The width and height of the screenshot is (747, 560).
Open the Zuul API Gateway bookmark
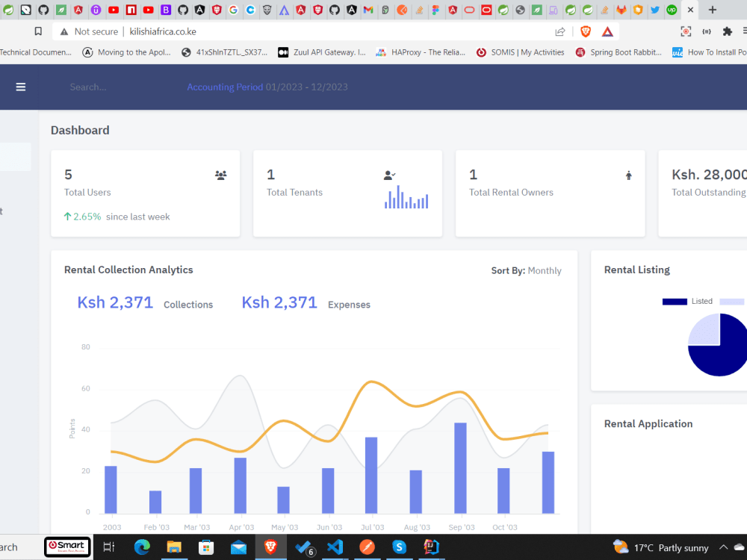[x=322, y=52]
